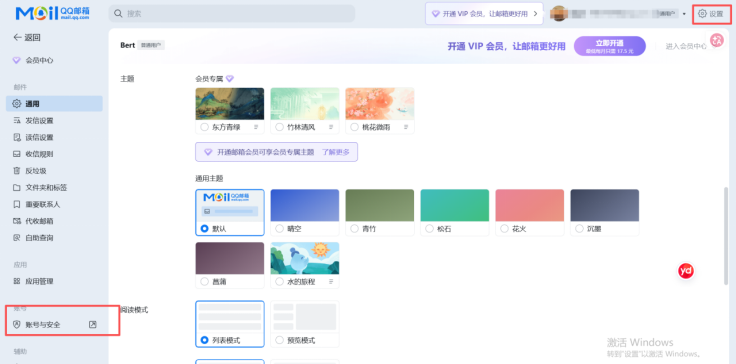Image resolution: width=736 pixels, height=364 pixels.
Task: Expand the VIP banner chevron in header
Action: click(x=536, y=14)
